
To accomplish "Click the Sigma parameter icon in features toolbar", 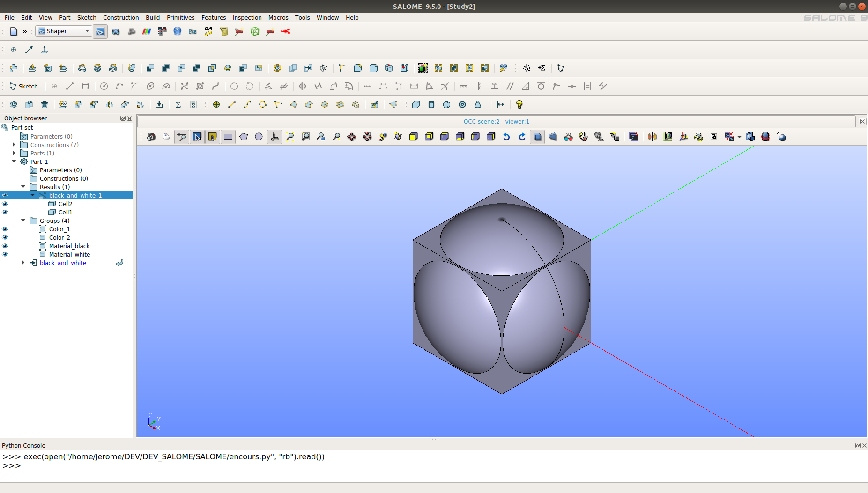I will 178,104.
